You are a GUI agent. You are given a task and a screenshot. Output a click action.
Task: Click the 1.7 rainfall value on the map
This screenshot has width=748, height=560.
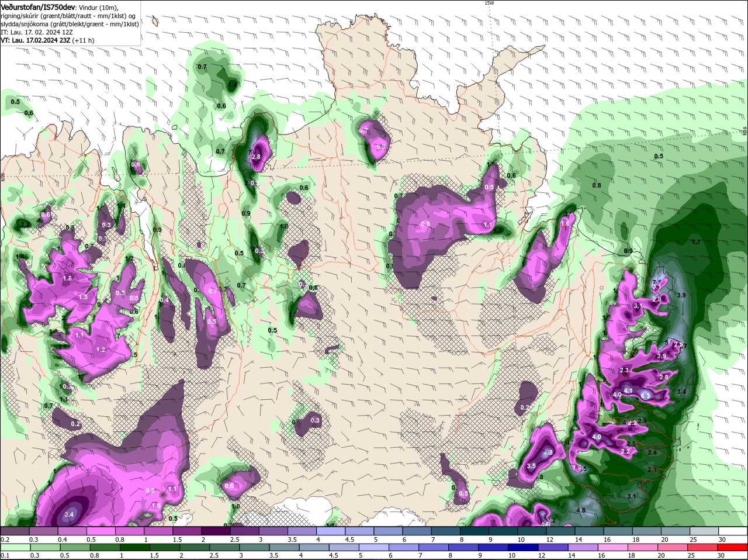[695, 242]
